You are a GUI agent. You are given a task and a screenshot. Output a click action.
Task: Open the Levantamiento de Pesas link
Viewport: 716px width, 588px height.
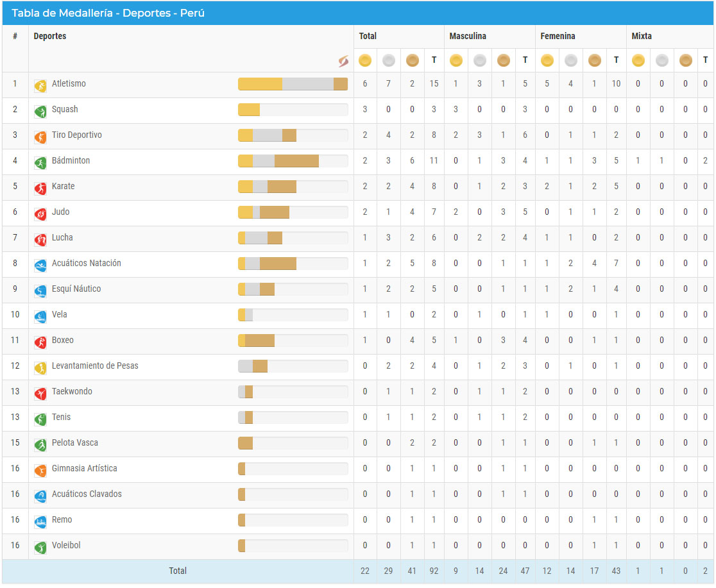(95, 366)
